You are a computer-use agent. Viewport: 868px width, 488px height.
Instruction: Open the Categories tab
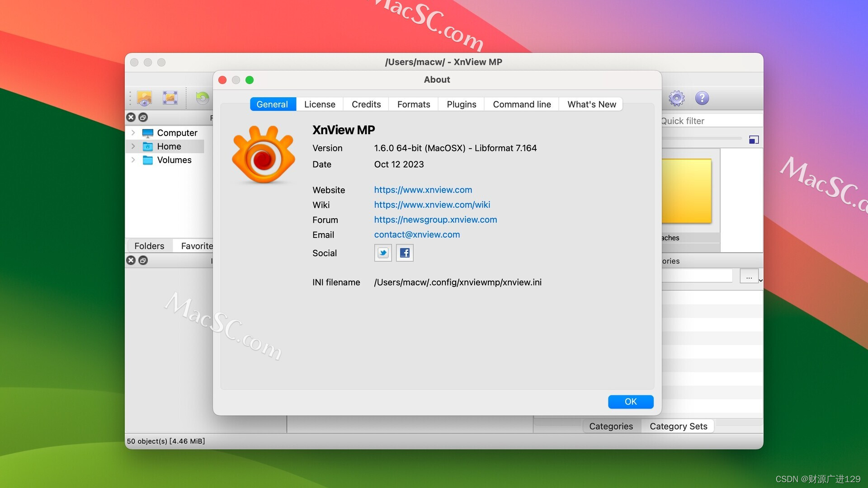tap(611, 426)
